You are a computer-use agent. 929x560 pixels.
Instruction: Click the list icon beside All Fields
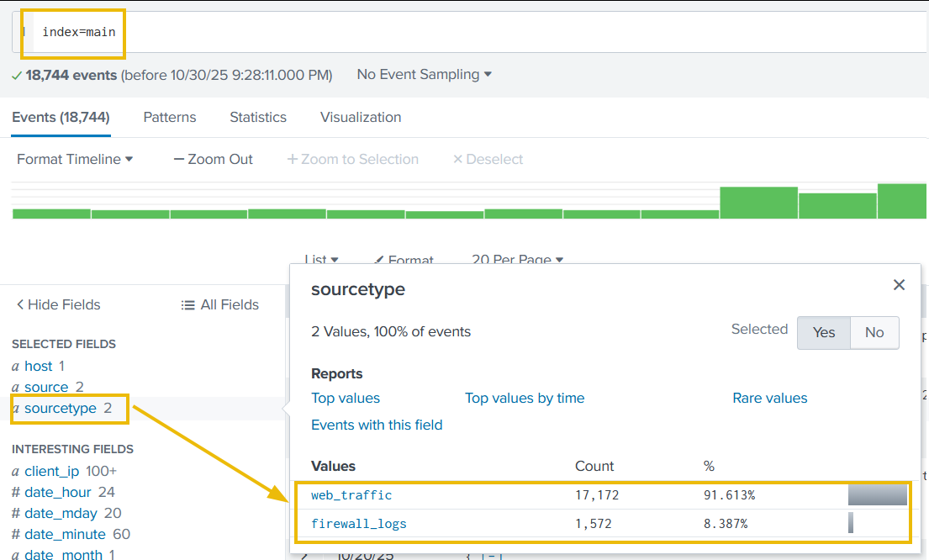pos(187,304)
